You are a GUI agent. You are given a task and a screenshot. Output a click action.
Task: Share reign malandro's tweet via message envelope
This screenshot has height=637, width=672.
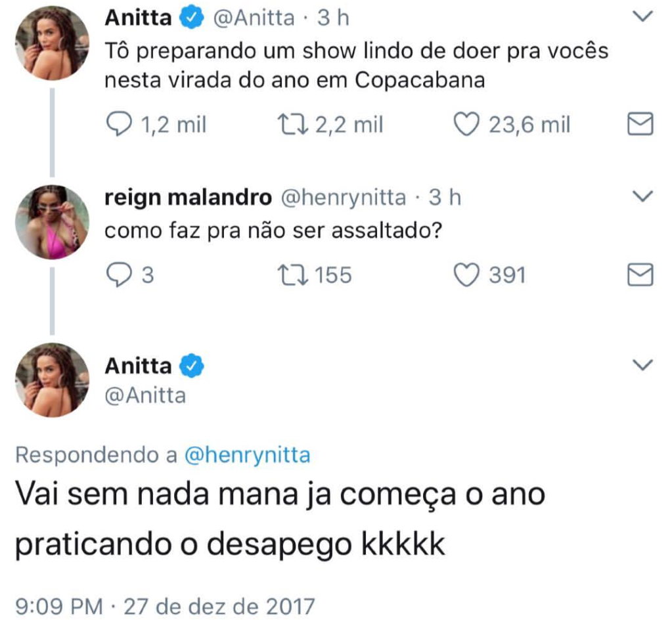(640, 275)
